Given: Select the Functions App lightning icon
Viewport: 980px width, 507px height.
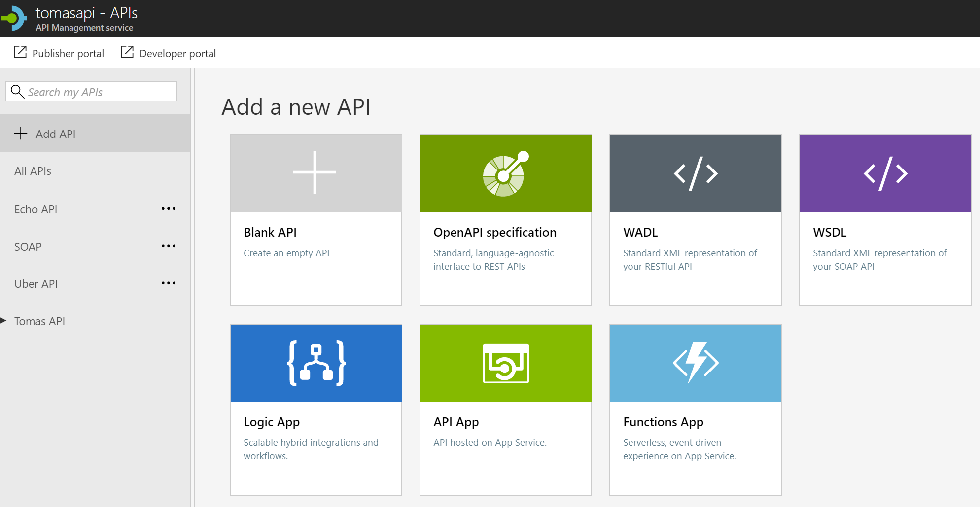Looking at the screenshot, I should [695, 363].
